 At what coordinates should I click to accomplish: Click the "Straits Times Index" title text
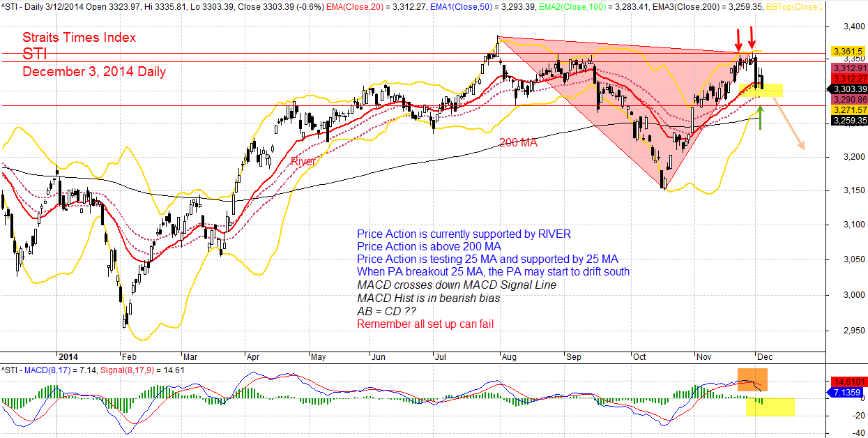click(x=79, y=38)
